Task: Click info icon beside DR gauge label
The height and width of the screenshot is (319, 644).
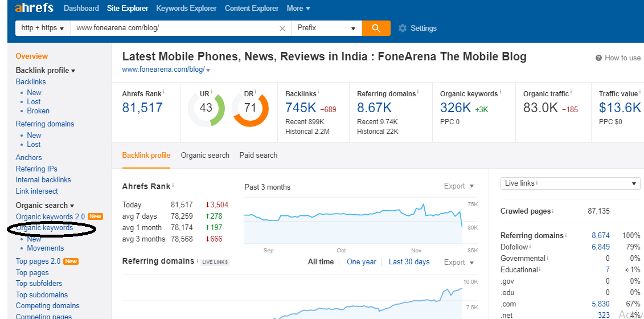Action: tap(256, 92)
